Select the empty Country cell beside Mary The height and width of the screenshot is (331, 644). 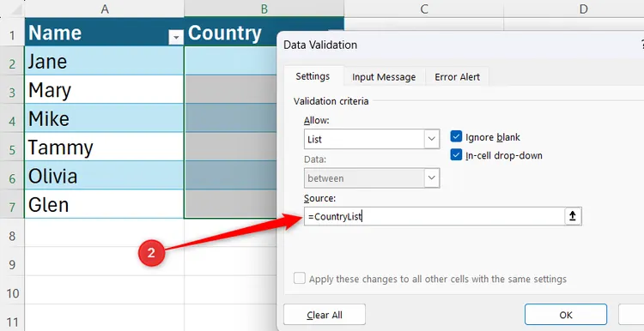click(x=231, y=89)
